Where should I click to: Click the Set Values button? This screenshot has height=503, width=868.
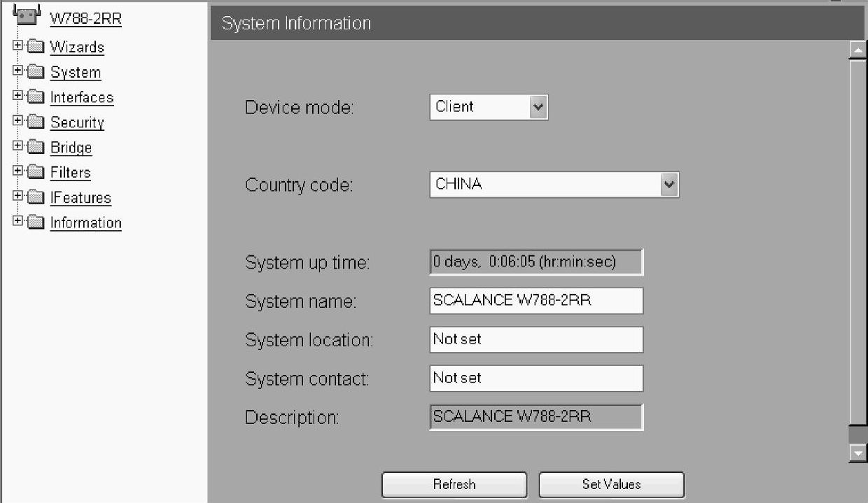pyautogui.click(x=611, y=484)
